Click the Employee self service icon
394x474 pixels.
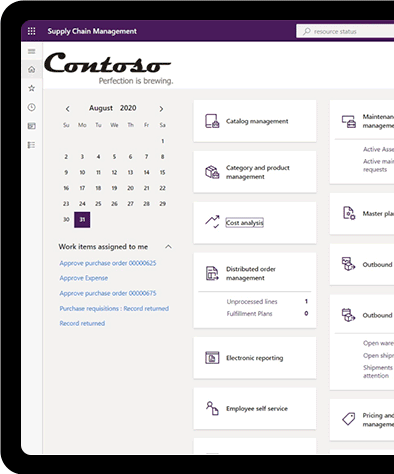coord(212,408)
